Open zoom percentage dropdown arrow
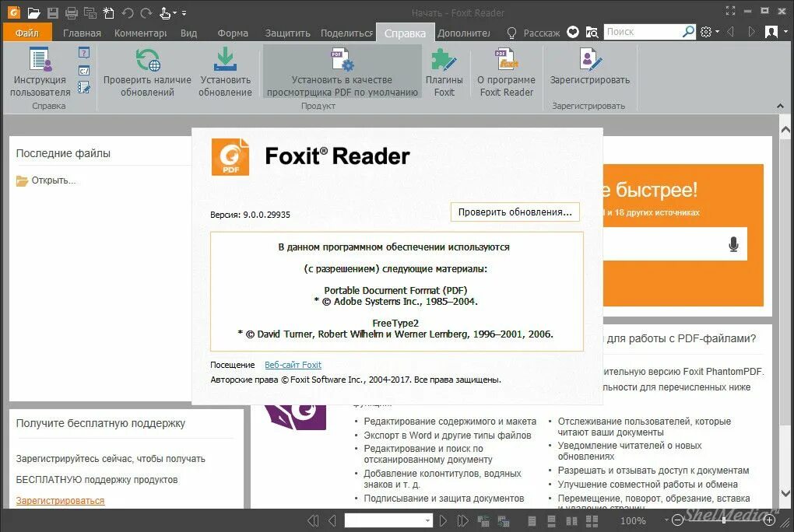Viewport: 794px width, 532px height. click(666, 520)
